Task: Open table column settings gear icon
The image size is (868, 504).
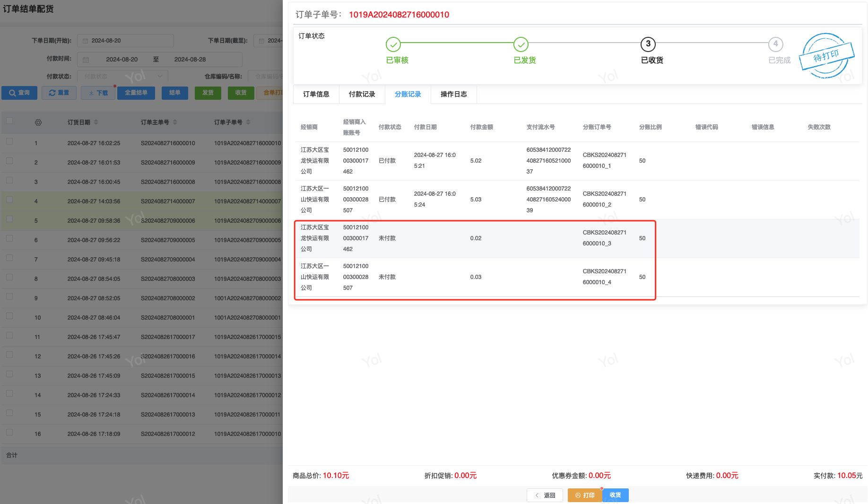Action: coord(38,122)
